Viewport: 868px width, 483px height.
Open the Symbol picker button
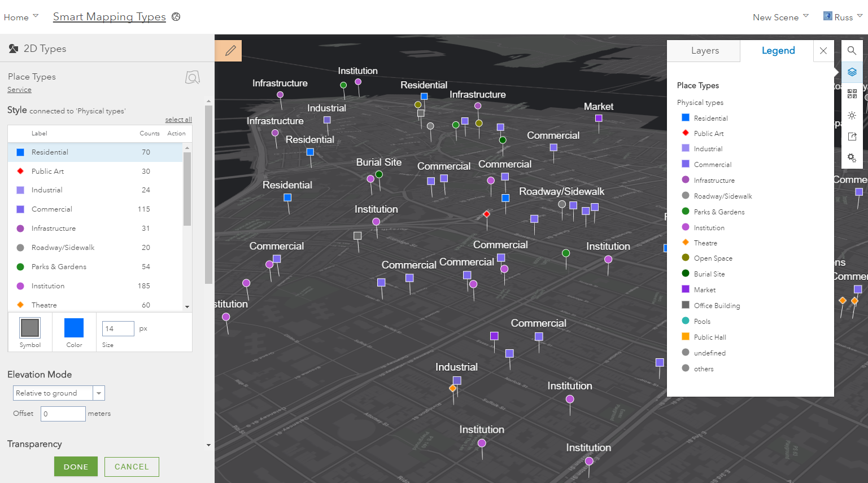[30, 328]
